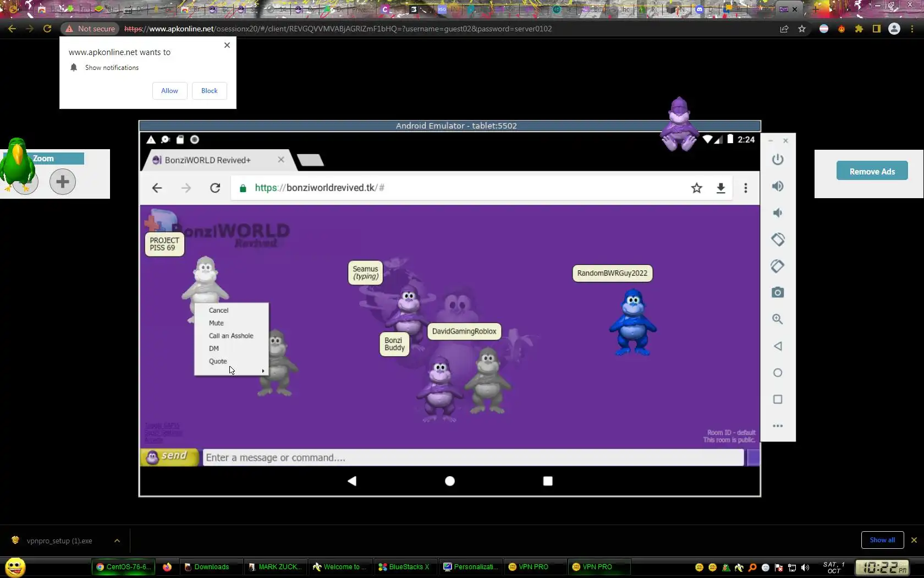Select Mute in the context menu
This screenshot has width=924, height=578.
click(216, 323)
